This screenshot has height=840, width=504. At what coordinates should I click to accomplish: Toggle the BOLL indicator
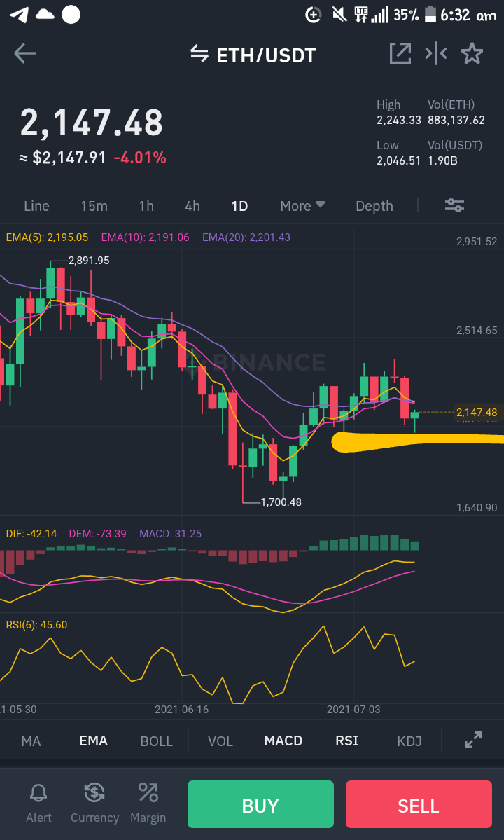point(156,741)
